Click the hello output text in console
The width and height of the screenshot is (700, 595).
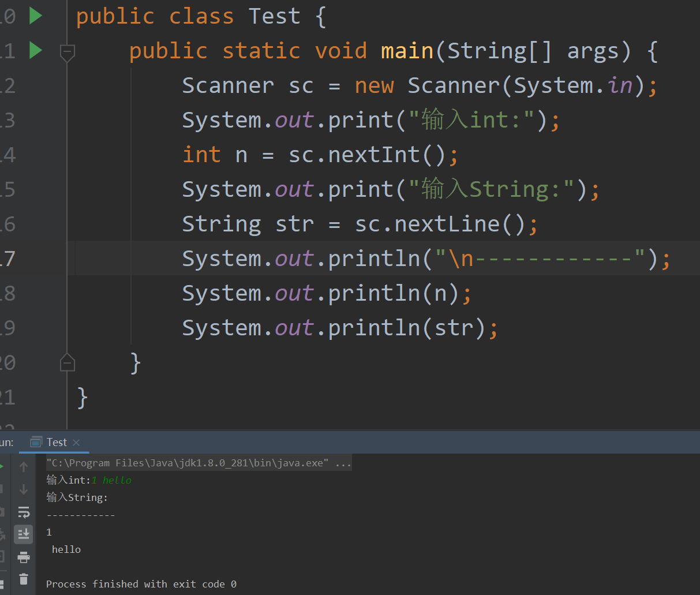coord(66,549)
